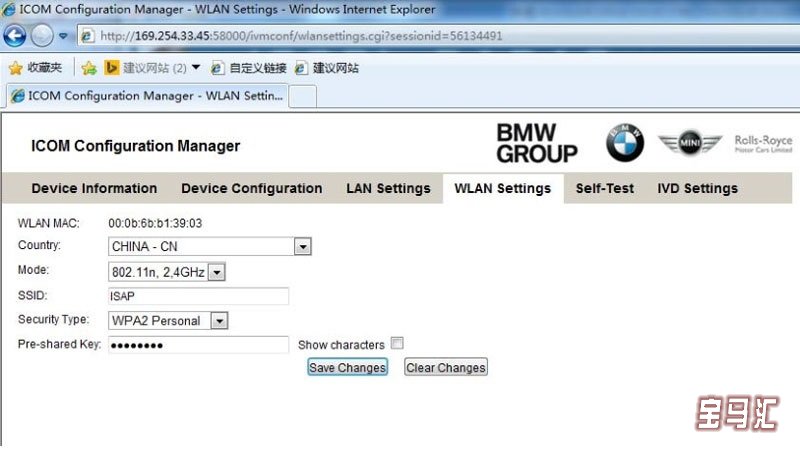This screenshot has height=449, width=800.
Task: Click the page icon in address bar
Action: (x=87, y=36)
